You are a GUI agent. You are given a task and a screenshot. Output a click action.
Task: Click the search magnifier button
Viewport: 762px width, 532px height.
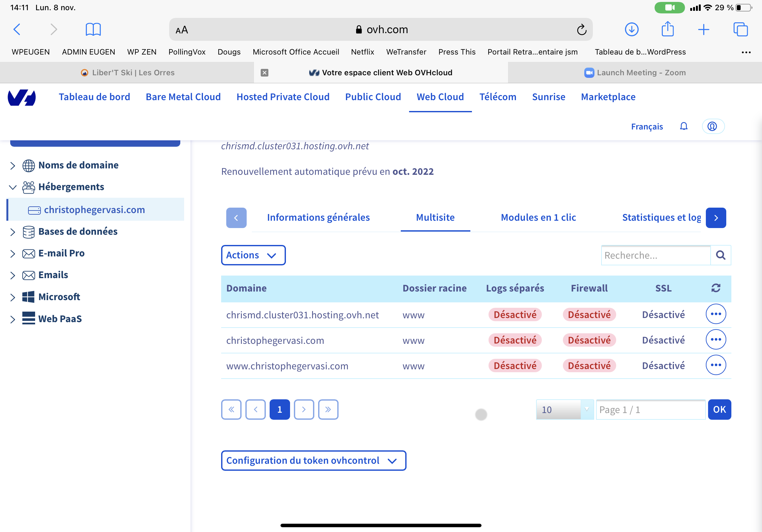[x=720, y=255]
